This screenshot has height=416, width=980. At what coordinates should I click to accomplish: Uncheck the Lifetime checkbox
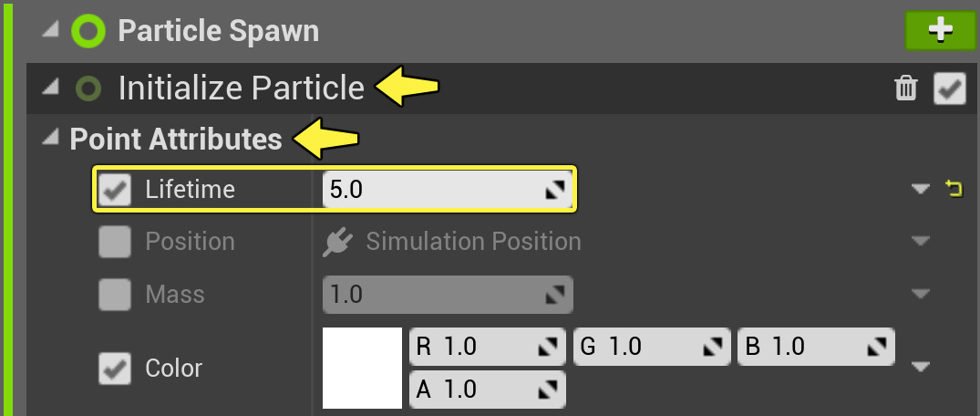pos(115,189)
